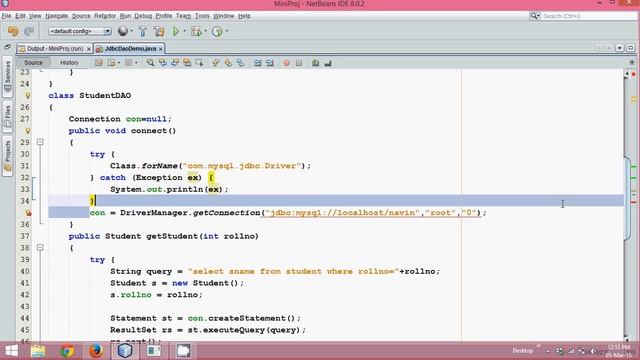640x360 pixels.
Task: Click the Maximize Window icon in the tab row
Action: coord(631,48)
